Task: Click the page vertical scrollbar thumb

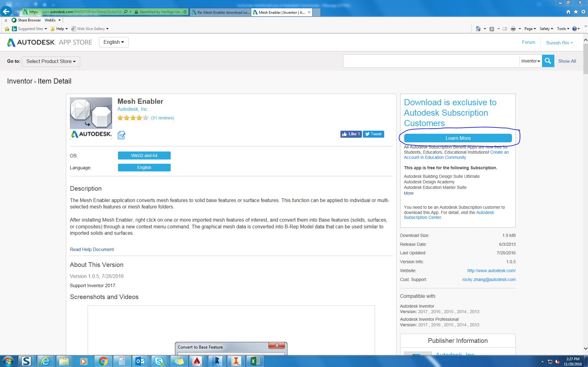Action: pos(585,59)
